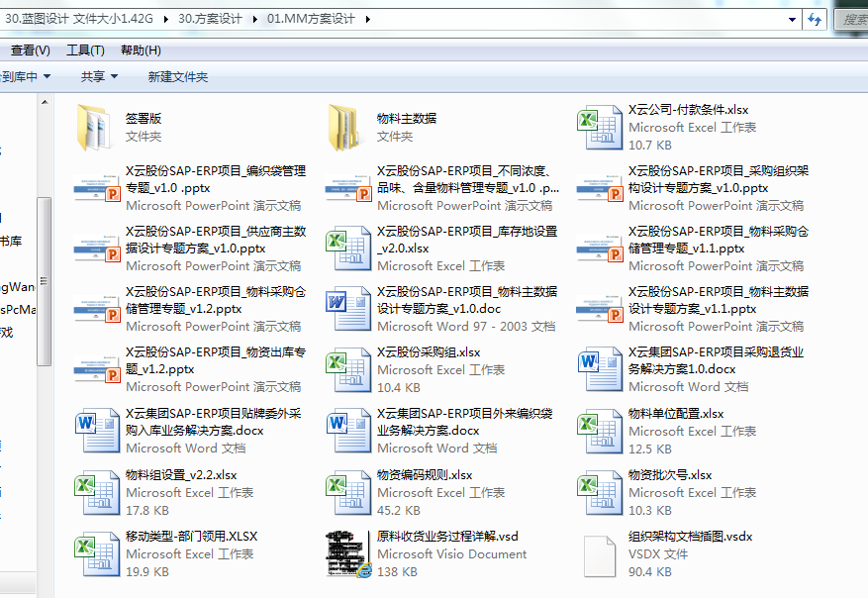The image size is (868, 598).
Task: Select the X云公司-付款条件.xlsx Excel icon
Action: click(599, 127)
